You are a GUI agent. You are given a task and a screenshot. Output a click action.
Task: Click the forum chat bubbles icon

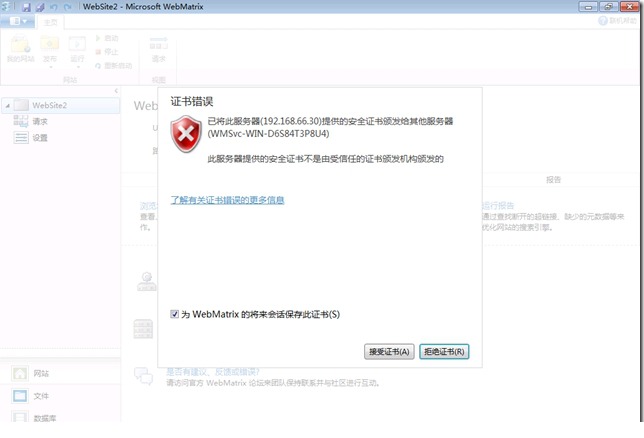[x=143, y=376]
